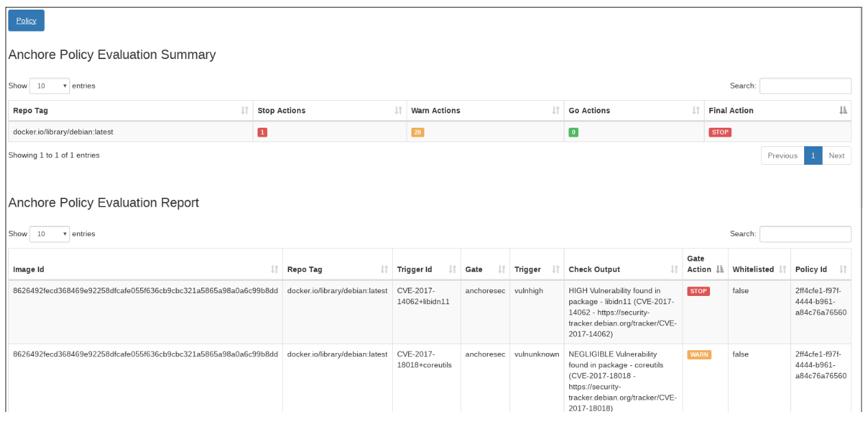Go to Next page in summary
The height and width of the screenshot is (423, 868).
click(x=836, y=156)
